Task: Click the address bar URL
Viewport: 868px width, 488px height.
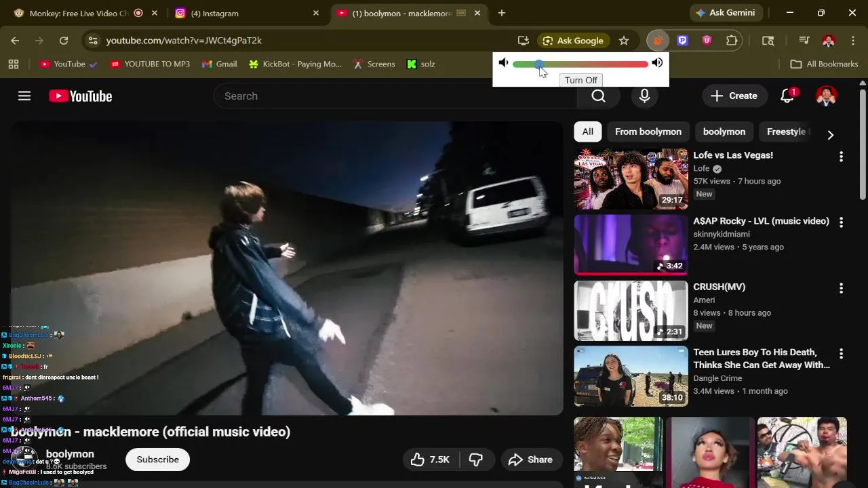Action: tap(184, 41)
